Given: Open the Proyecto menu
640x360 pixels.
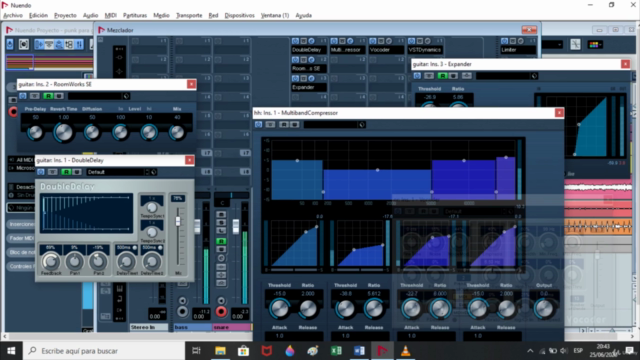Looking at the screenshot, I should coord(65,15).
